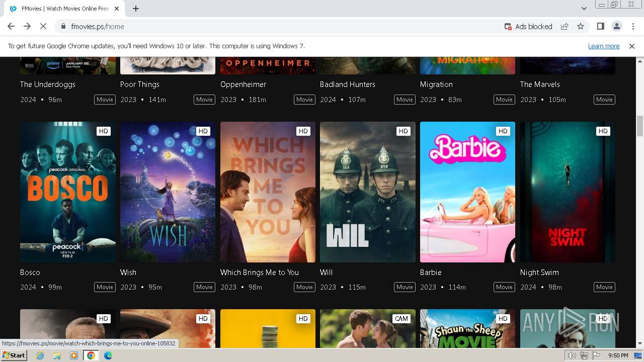Open the Will movie poster
644x362 pixels.
pos(368,192)
